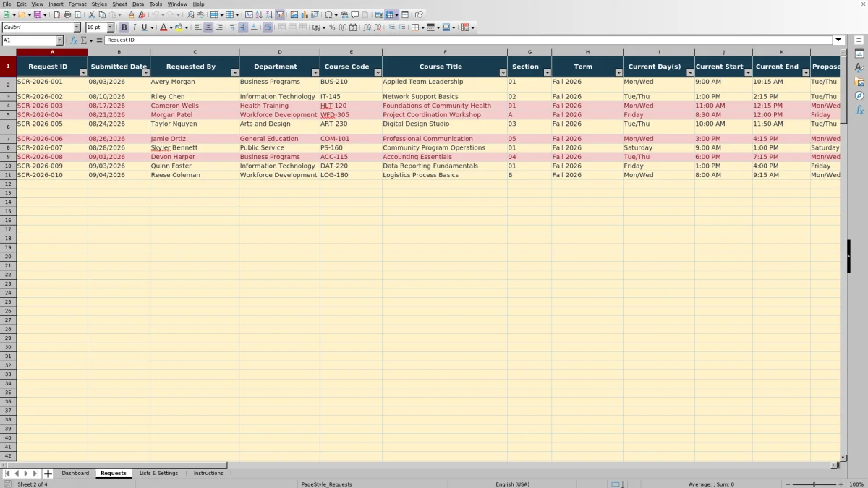The image size is (868, 488).
Task: Open Find and Replace icon
Action: click(190, 14)
